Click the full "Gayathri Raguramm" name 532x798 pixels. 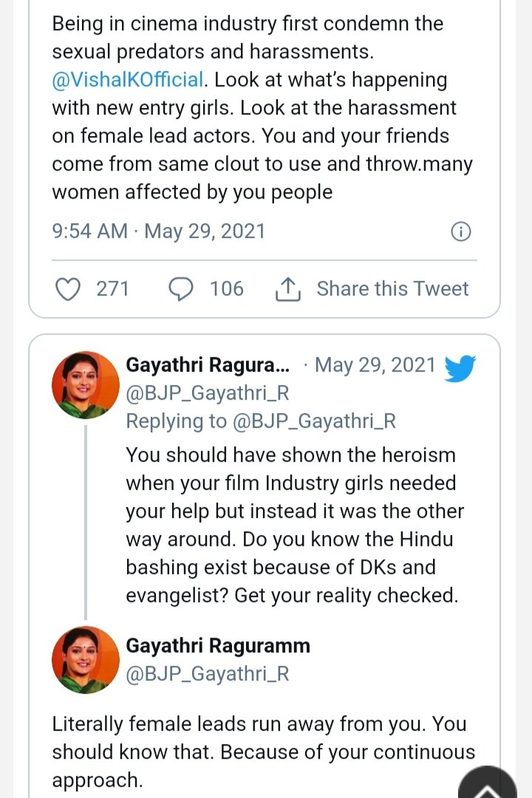coord(218,646)
